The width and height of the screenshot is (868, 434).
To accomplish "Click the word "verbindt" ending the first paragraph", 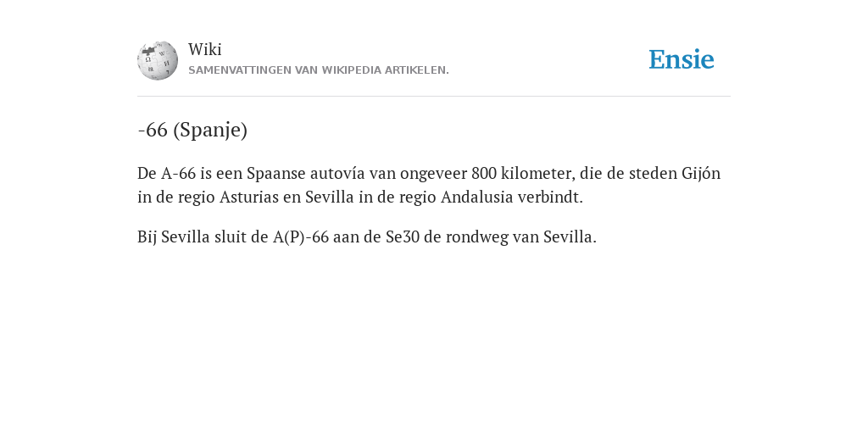I will pos(548,197).
